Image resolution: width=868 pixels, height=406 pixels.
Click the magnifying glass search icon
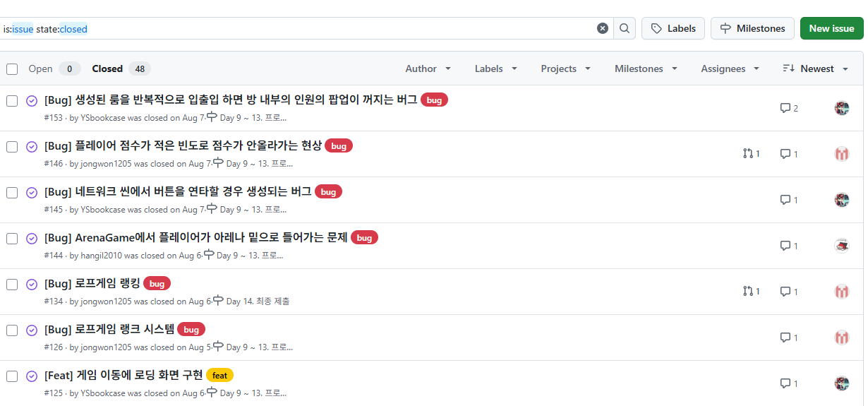(625, 28)
